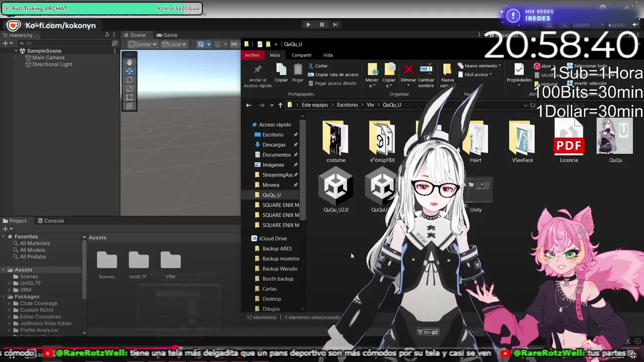
Task: Click the Eliminar red X icon
Action: click(x=409, y=69)
